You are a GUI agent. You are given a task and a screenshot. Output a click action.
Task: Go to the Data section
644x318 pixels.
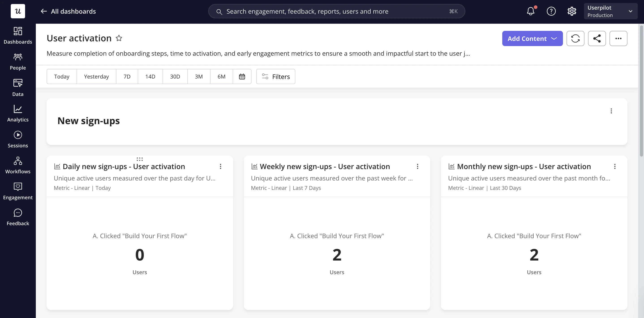18,88
